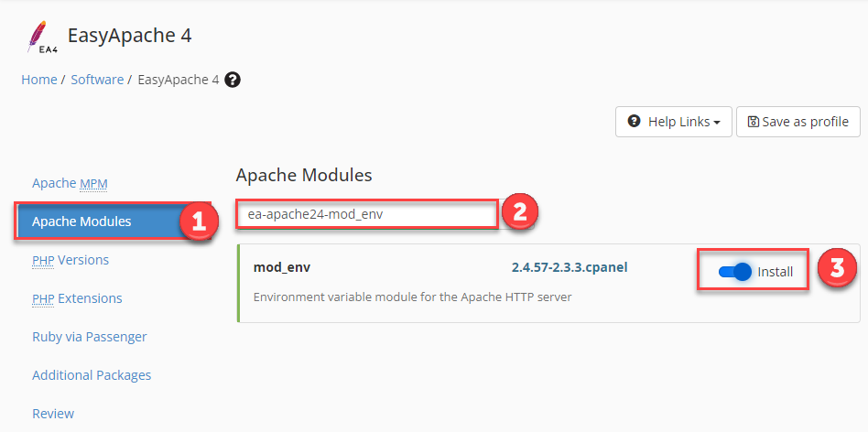This screenshot has width=868, height=432.
Task: Click the Save as profile button
Action: 797,121
